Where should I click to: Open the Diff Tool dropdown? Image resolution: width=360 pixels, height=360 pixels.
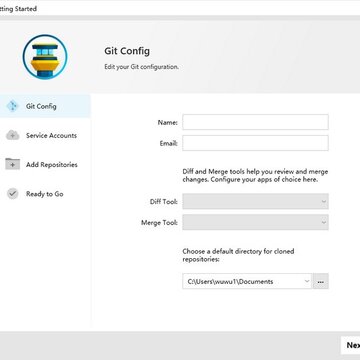[x=255, y=201]
